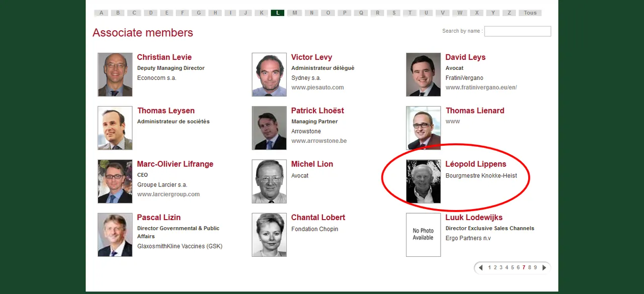Open Christian Levie name link

point(164,57)
